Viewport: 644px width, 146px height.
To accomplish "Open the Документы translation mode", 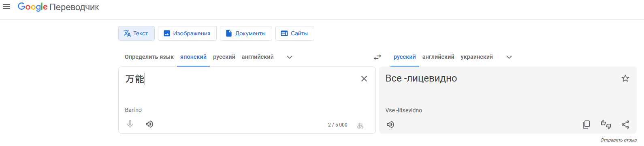I will (x=246, y=33).
